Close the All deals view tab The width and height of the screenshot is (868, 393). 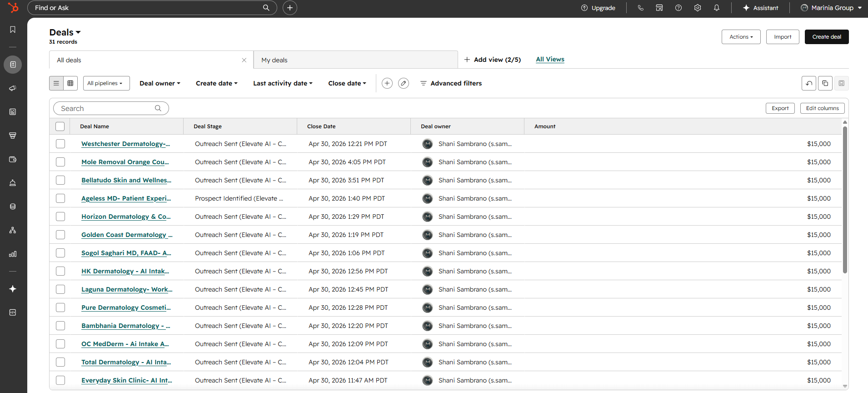(x=244, y=60)
